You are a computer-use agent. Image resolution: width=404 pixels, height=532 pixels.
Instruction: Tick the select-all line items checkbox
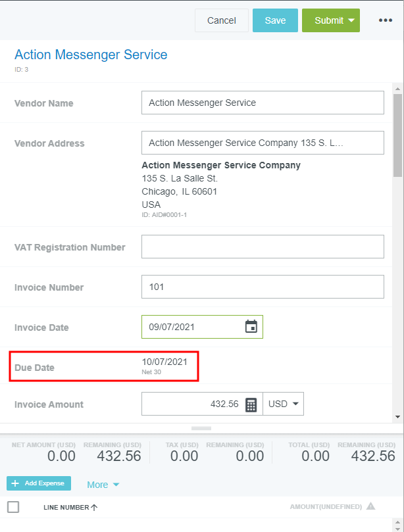[13, 506]
